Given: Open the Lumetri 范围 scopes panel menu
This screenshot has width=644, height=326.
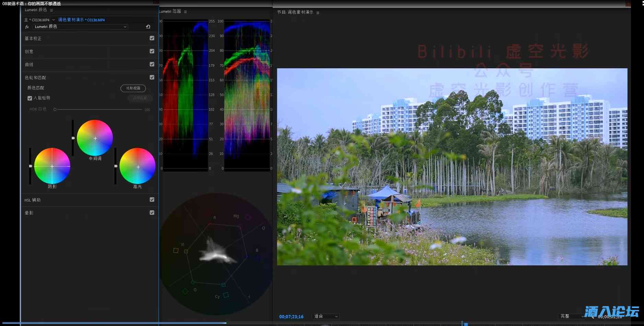Looking at the screenshot, I should point(185,12).
